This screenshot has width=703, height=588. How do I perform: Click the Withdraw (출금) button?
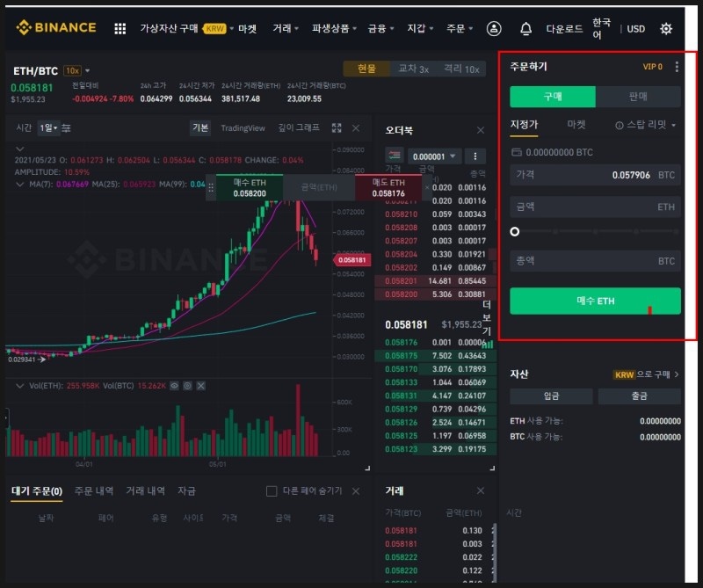click(x=640, y=396)
